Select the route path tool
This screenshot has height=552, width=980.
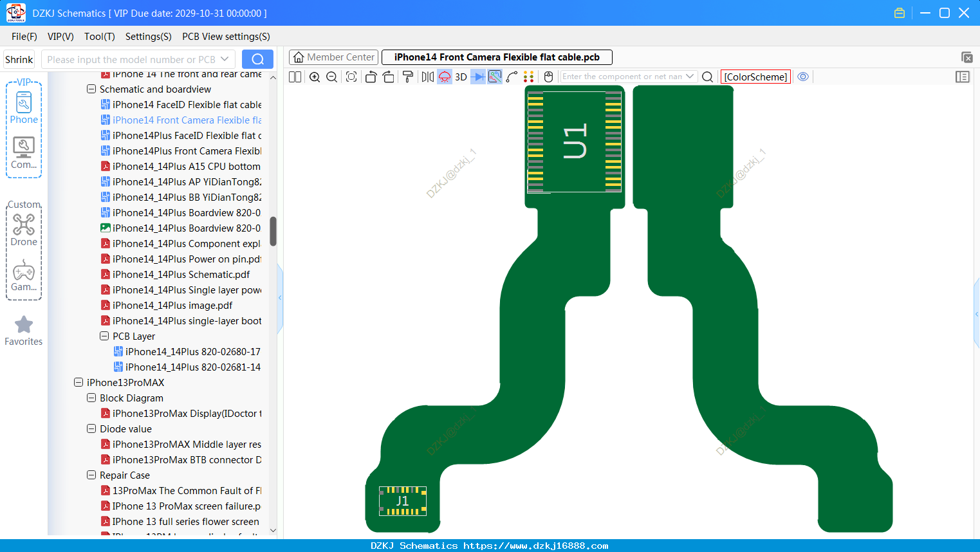pyautogui.click(x=512, y=77)
